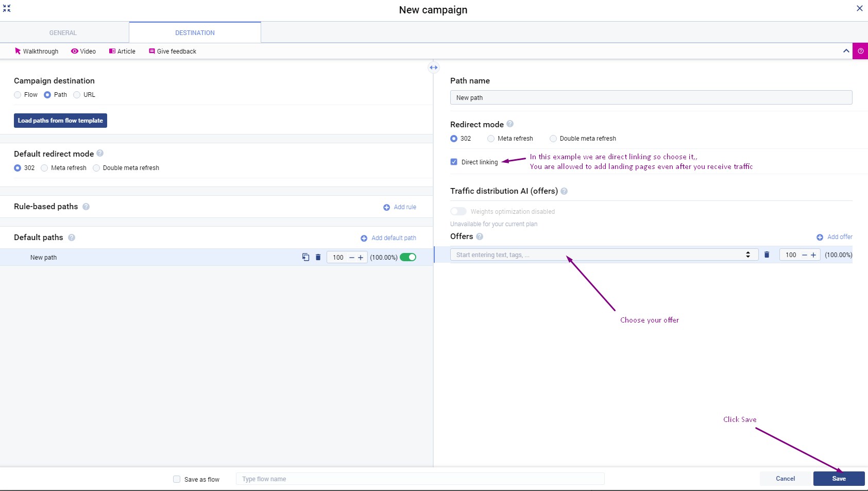Click Give feedback
868x491 pixels.
click(173, 51)
